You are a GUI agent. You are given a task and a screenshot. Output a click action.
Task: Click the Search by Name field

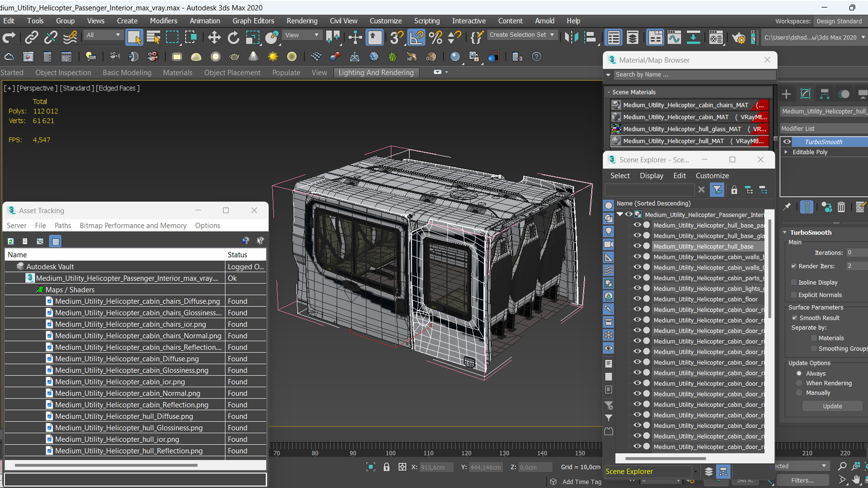[694, 75]
